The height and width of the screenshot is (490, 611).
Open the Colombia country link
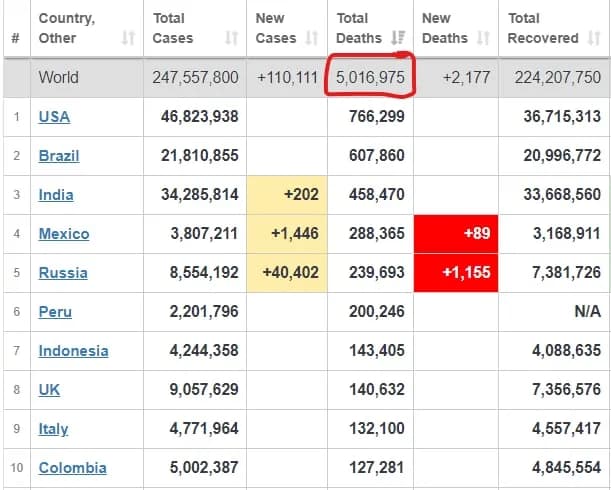point(72,467)
